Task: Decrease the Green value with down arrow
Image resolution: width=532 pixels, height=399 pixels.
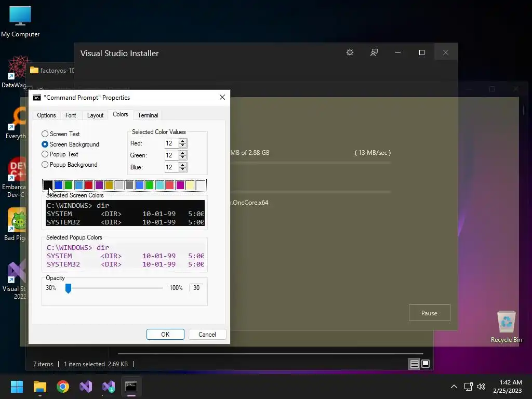Action: coord(182,157)
